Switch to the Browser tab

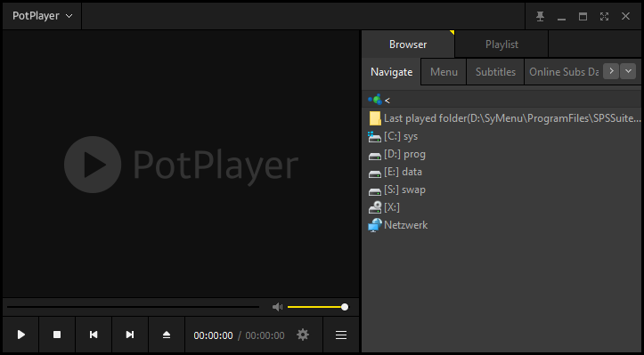click(x=408, y=44)
